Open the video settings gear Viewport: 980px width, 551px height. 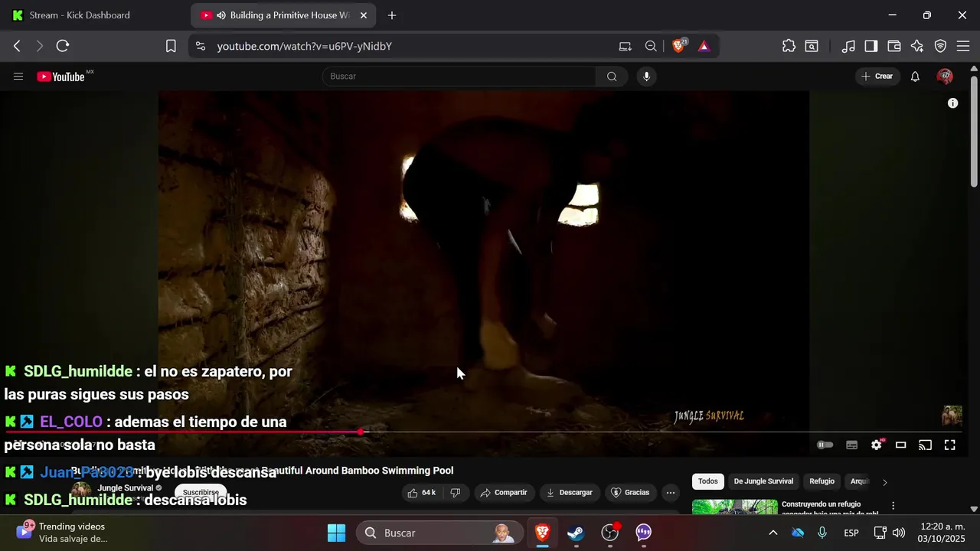(x=877, y=445)
